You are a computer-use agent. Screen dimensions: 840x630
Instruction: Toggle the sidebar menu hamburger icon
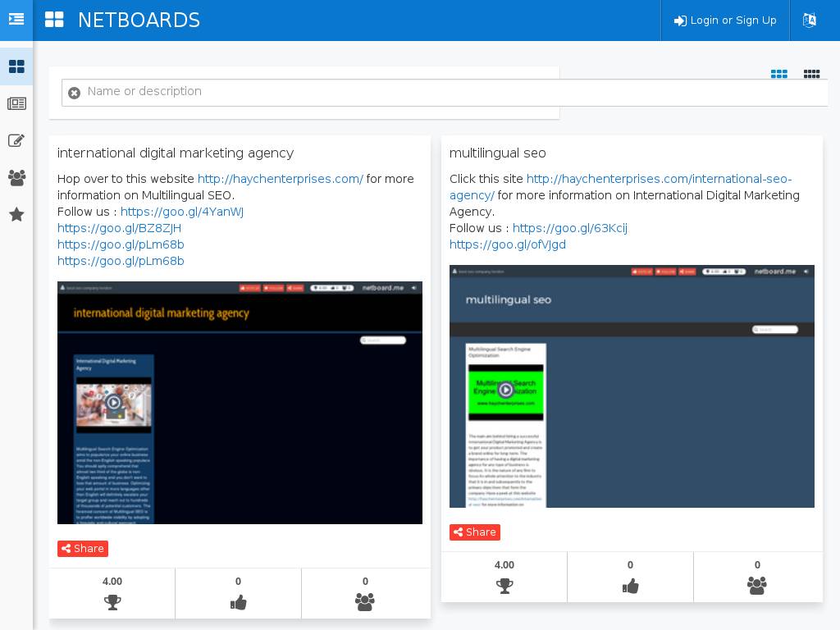coord(16,20)
